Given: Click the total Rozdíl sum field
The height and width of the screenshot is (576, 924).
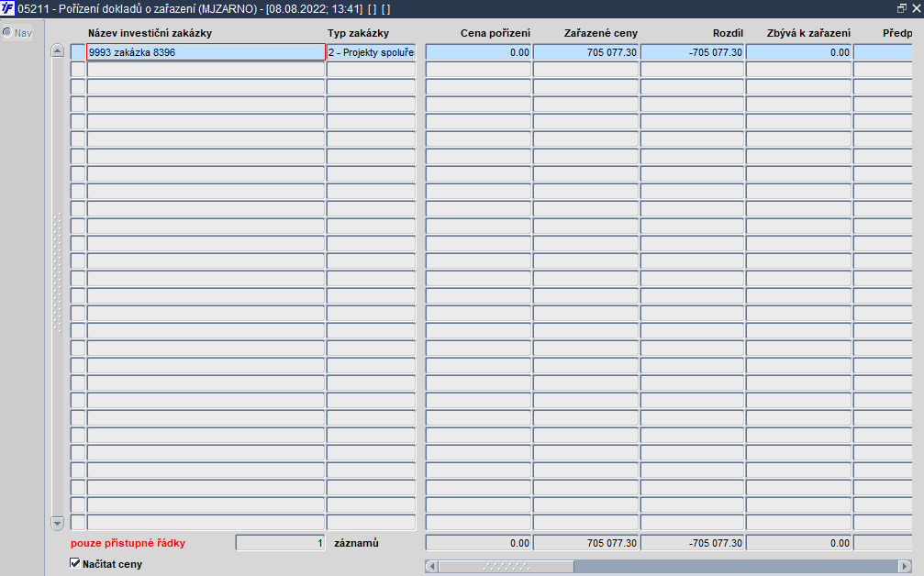Looking at the screenshot, I should coord(693,542).
